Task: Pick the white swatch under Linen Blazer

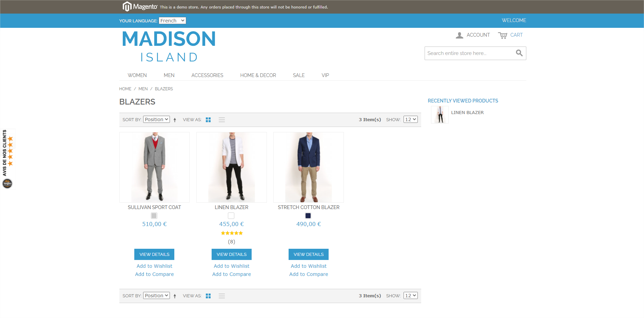Action: pyautogui.click(x=231, y=216)
